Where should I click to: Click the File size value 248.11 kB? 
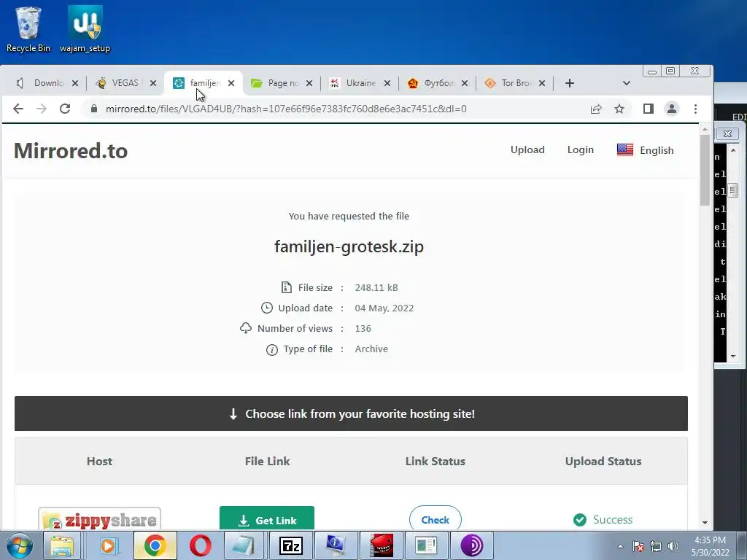376,287
